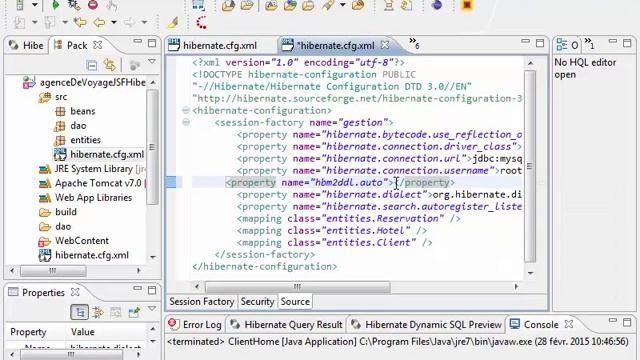
Task: Click the folder icon with a green-and-blue overlay
Action: click(x=290, y=5)
